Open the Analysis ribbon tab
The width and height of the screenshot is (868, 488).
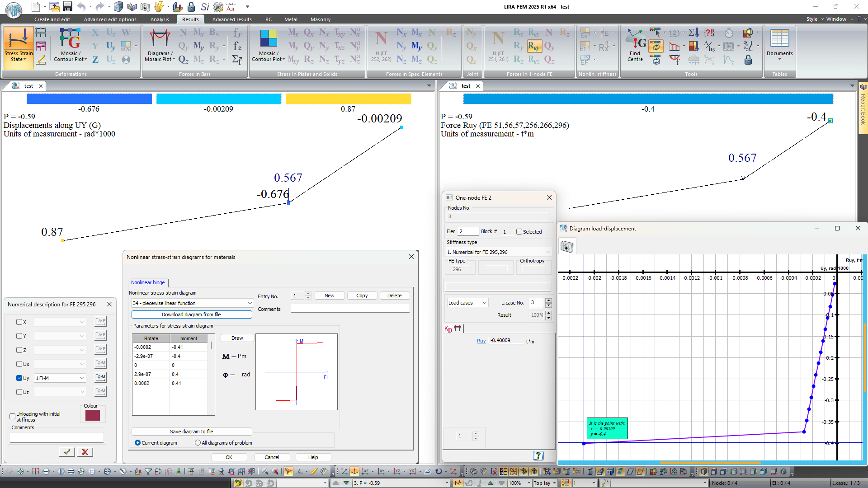click(160, 19)
